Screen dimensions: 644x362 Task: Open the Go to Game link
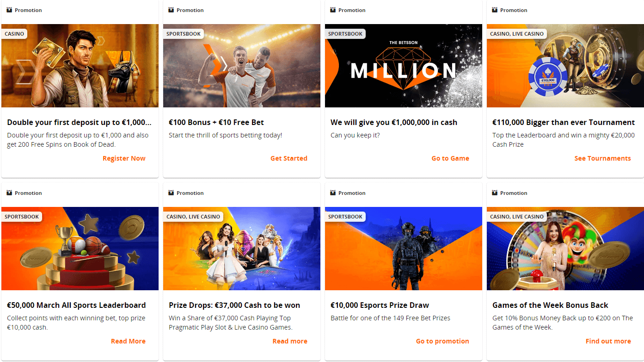(450, 158)
